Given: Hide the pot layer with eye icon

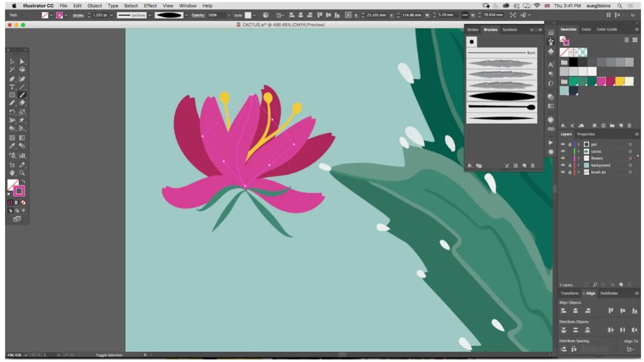Looking at the screenshot, I should [563, 144].
